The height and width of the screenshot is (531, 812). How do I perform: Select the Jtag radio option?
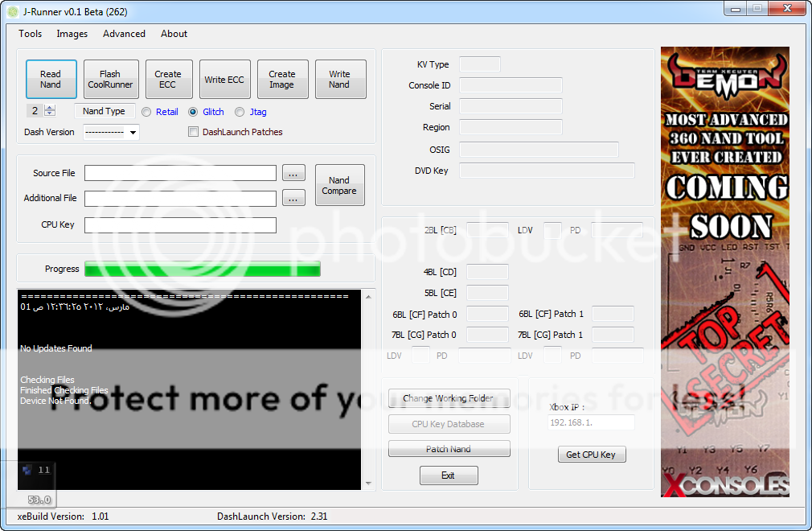click(240, 112)
